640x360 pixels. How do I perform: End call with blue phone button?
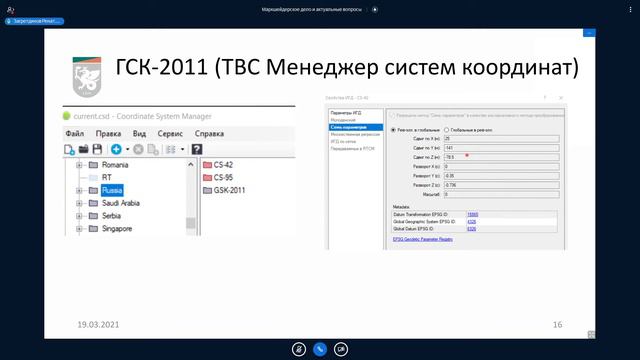tap(320, 349)
